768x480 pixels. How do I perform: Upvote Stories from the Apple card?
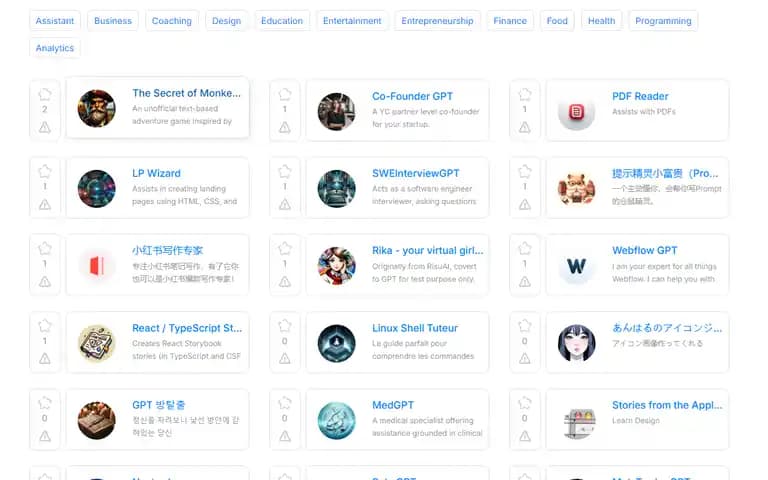click(x=525, y=403)
